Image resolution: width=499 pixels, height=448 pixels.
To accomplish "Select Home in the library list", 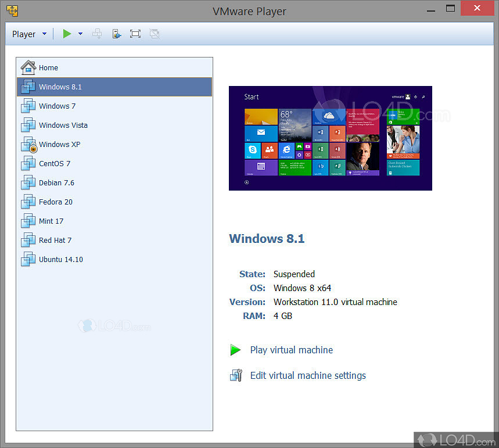I will (48, 68).
